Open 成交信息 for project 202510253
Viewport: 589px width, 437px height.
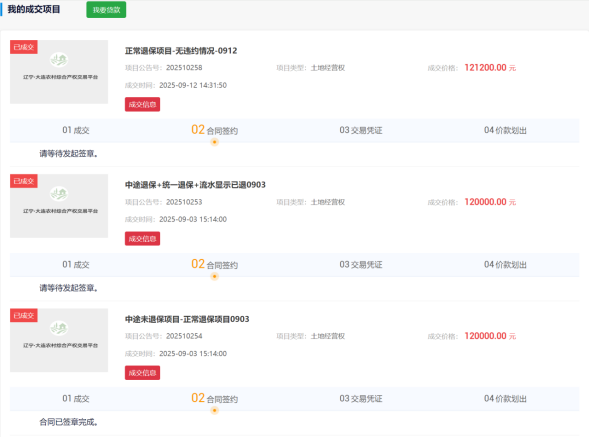coord(142,239)
